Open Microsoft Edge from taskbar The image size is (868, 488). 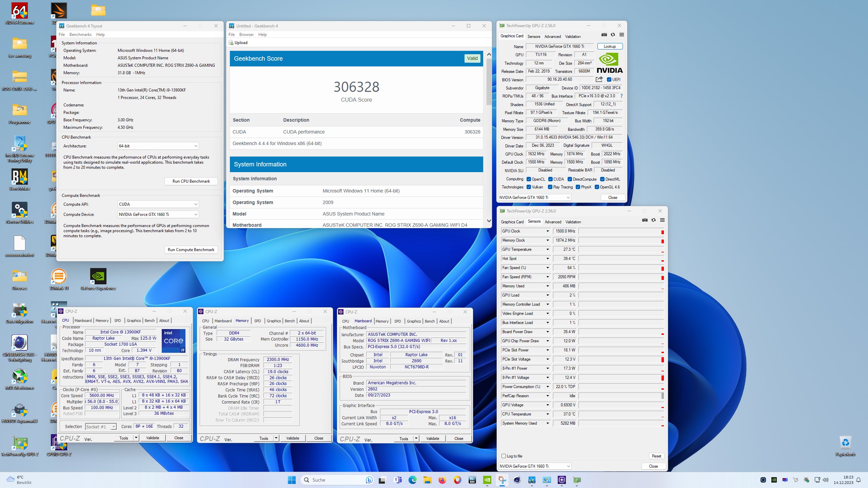coord(412,480)
